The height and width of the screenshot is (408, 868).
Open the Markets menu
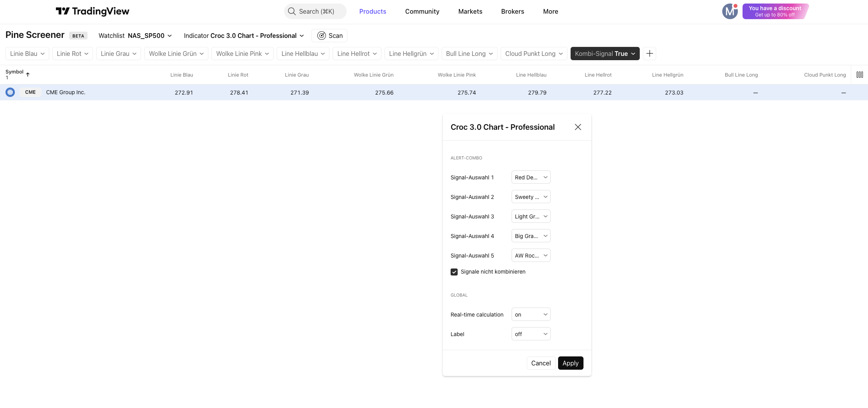[x=470, y=11]
